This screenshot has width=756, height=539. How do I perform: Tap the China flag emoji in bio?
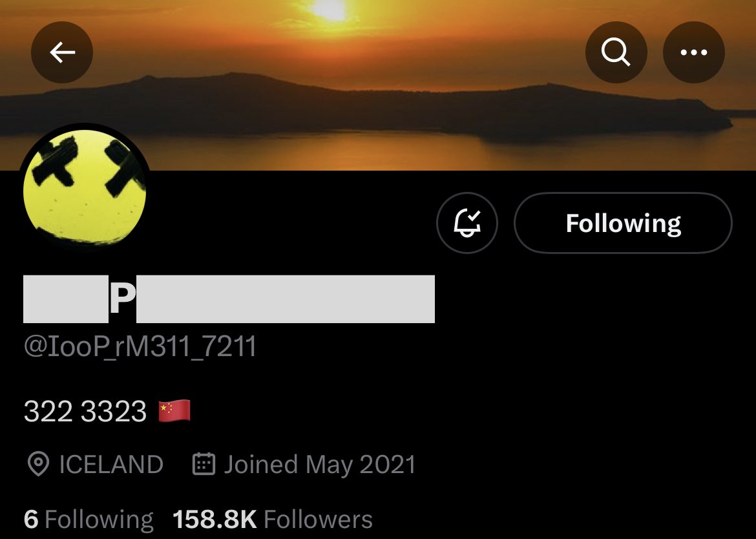(174, 411)
